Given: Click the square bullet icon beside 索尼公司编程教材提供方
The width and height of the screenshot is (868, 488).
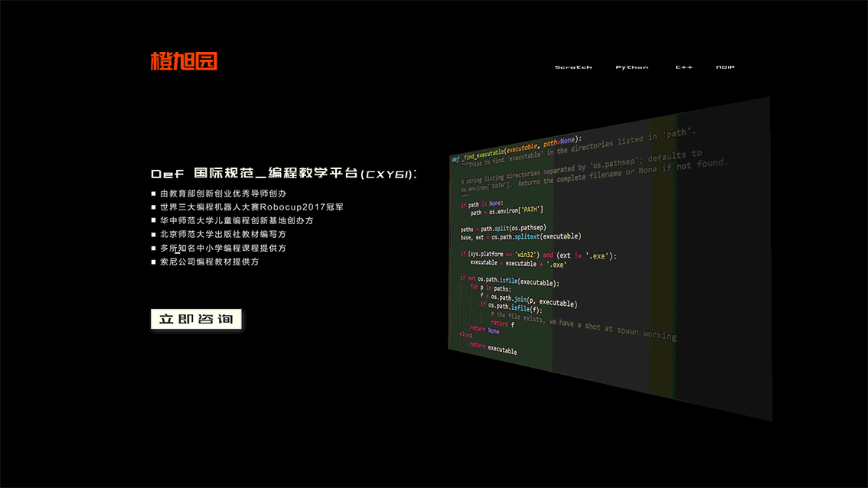Looking at the screenshot, I should (153, 262).
